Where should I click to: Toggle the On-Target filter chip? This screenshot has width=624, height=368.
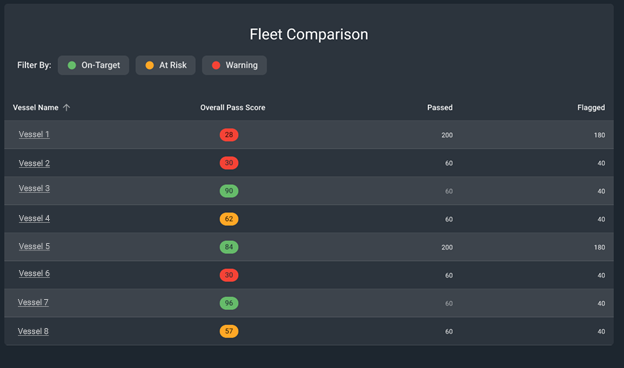tap(94, 65)
